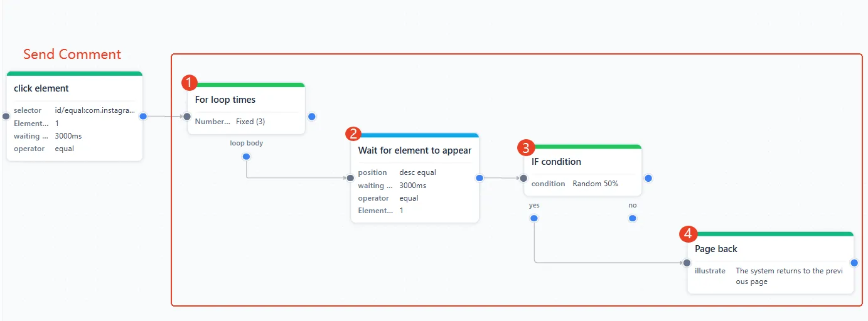
Task: Click the no branch output port
Action: (632, 218)
